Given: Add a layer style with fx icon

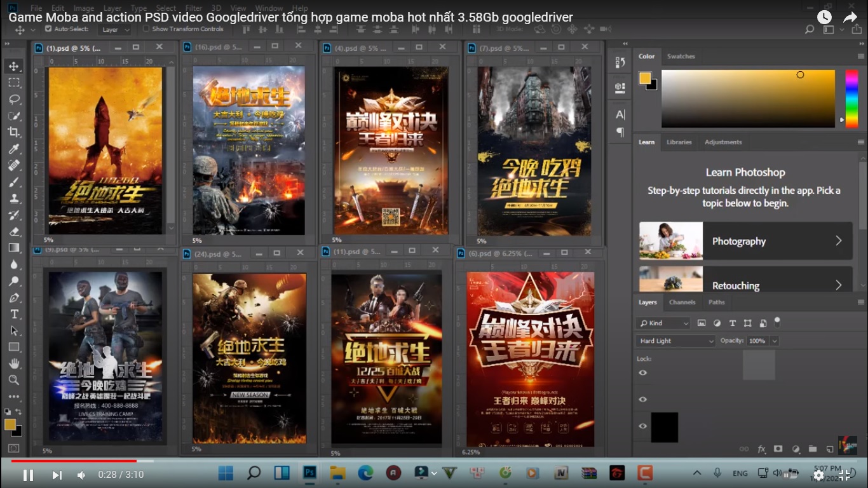Looking at the screenshot, I should pos(761,449).
